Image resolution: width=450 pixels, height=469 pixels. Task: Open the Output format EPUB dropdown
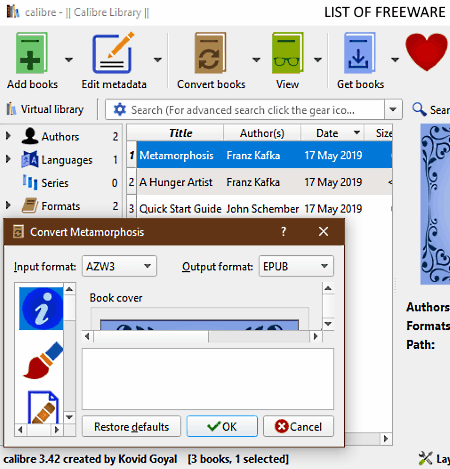tap(296, 266)
